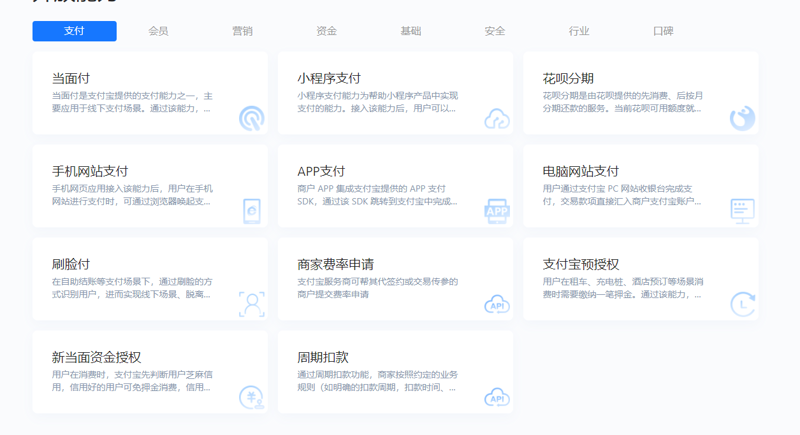The image size is (800, 435).
Task: Switch to the 会员 tab
Action: pyautogui.click(x=158, y=31)
